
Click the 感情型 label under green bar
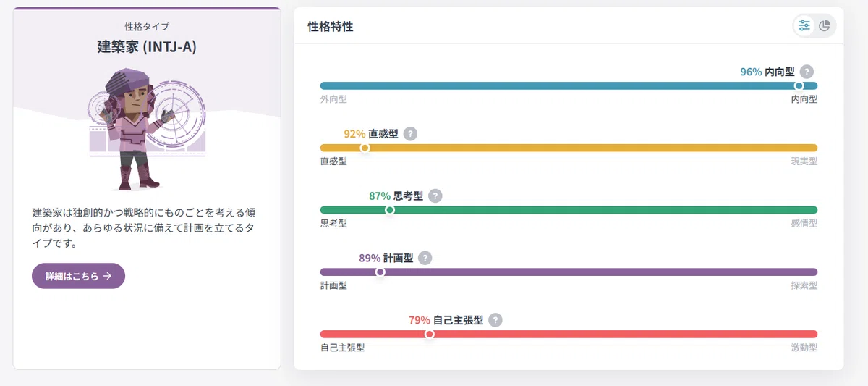(804, 223)
